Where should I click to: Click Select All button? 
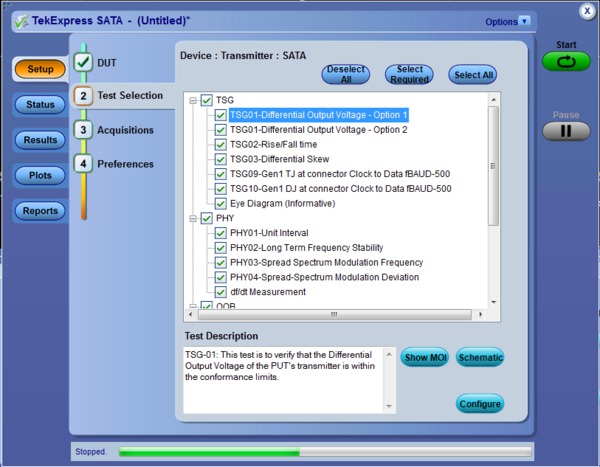coord(473,75)
